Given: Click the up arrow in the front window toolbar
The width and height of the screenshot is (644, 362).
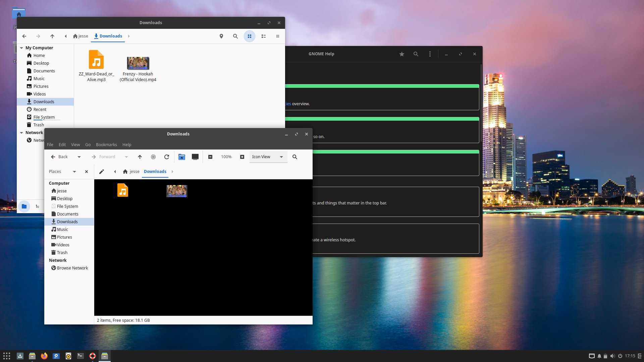Looking at the screenshot, I should pos(140,157).
